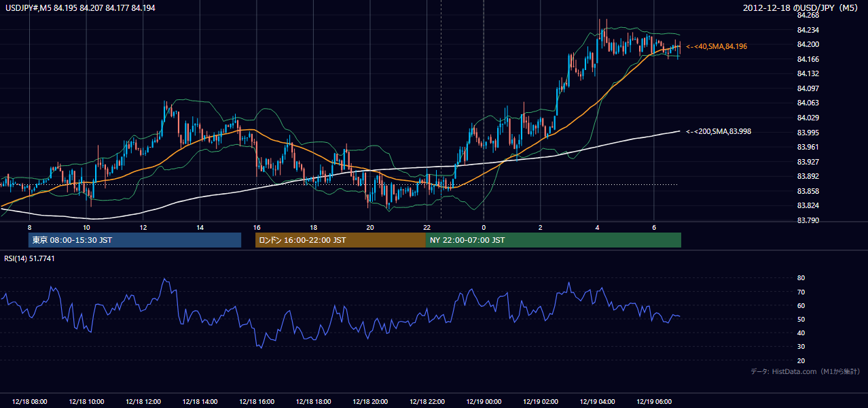This screenshot has width=868, height=408.
Task: Click price axis value 83.824
Action: point(808,205)
